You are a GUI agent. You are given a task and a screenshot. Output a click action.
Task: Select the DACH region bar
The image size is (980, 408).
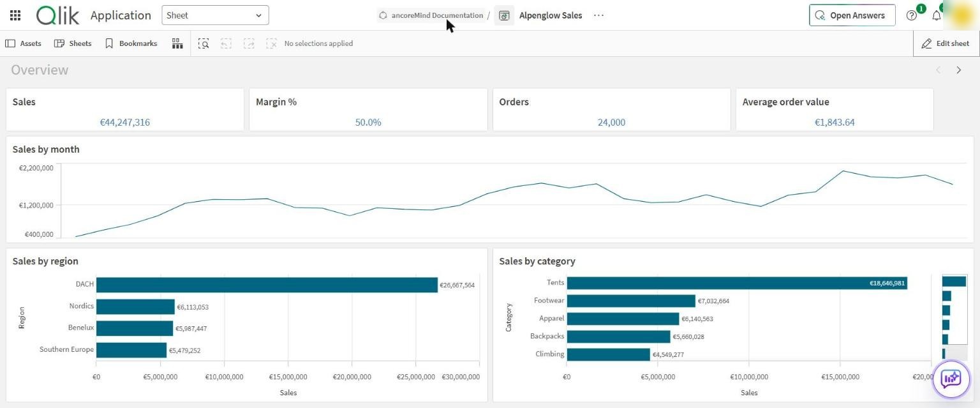pos(267,285)
